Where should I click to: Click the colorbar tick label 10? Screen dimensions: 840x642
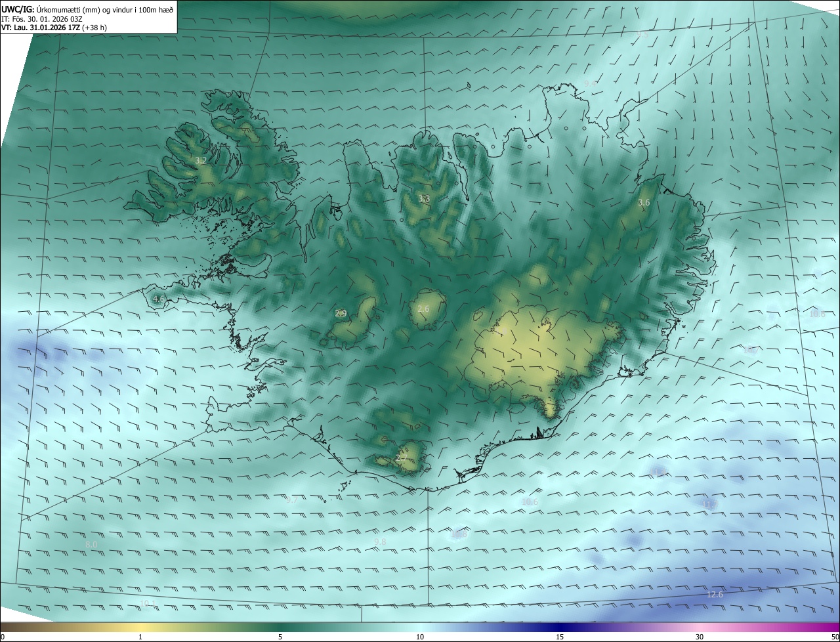tap(420, 637)
